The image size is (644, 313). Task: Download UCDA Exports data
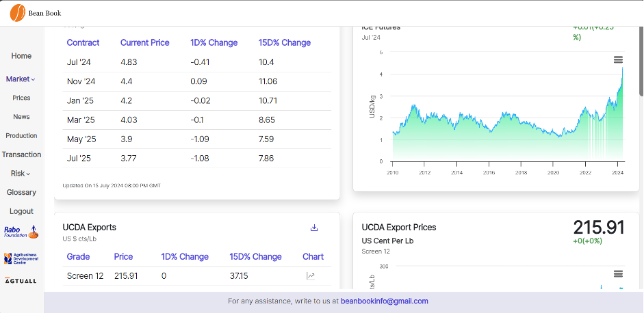[314, 228]
